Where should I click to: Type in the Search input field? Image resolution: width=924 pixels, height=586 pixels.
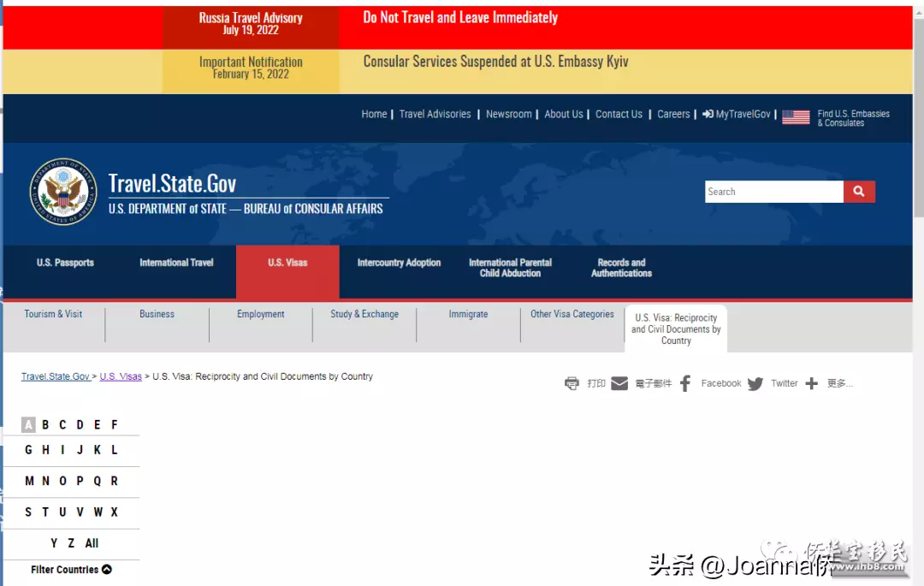pyautogui.click(x=773, y=192)
